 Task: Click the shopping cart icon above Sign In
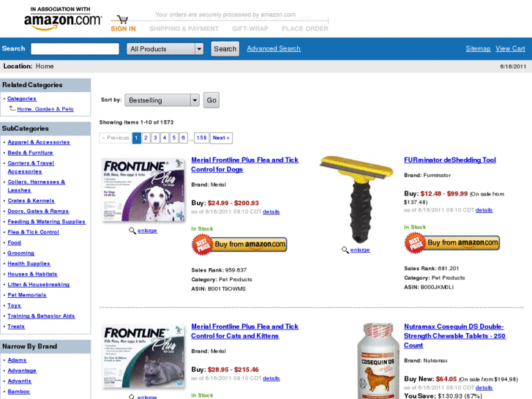(x=122, y=19)
